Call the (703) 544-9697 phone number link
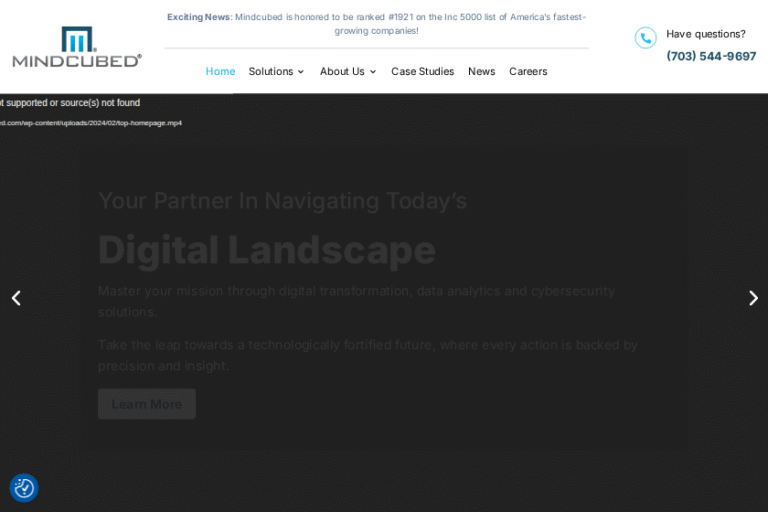 coord(711,57)
